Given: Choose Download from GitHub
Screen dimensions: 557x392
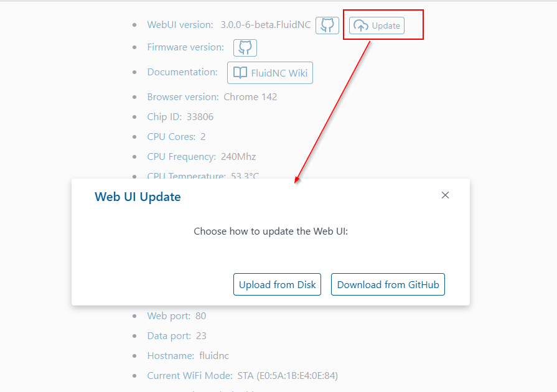Looking at the screenshot, I should [x=388, y=284].
